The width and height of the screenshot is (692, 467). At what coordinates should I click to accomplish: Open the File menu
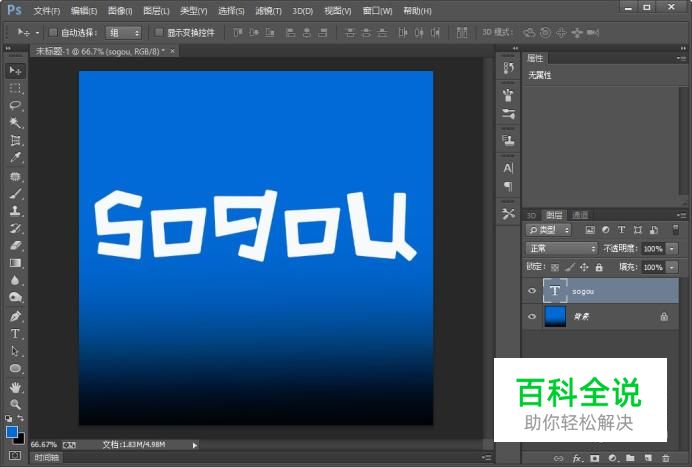pos(46,11)
